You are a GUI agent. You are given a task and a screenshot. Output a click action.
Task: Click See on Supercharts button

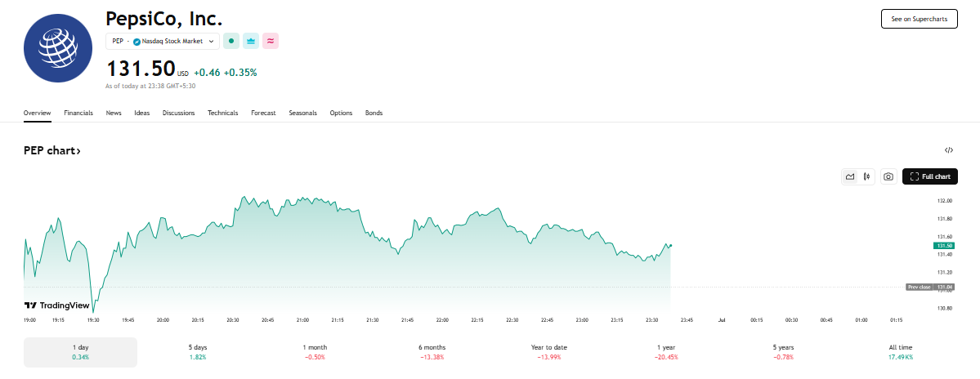coord(919,19)
